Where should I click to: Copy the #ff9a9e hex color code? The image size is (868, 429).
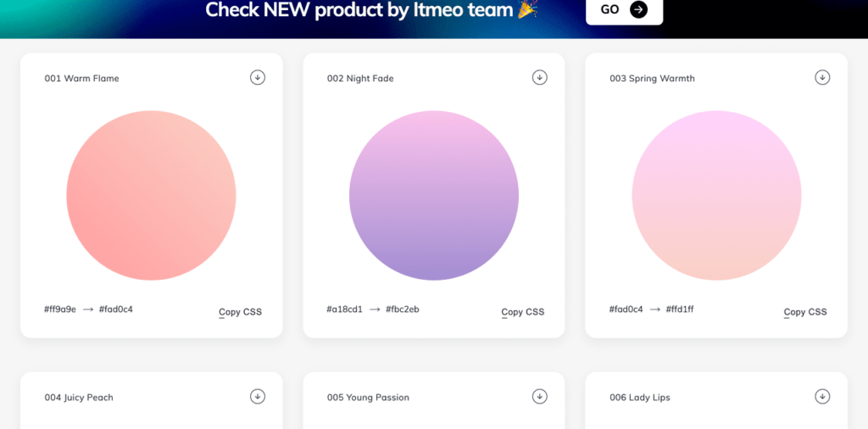point(60,309)
